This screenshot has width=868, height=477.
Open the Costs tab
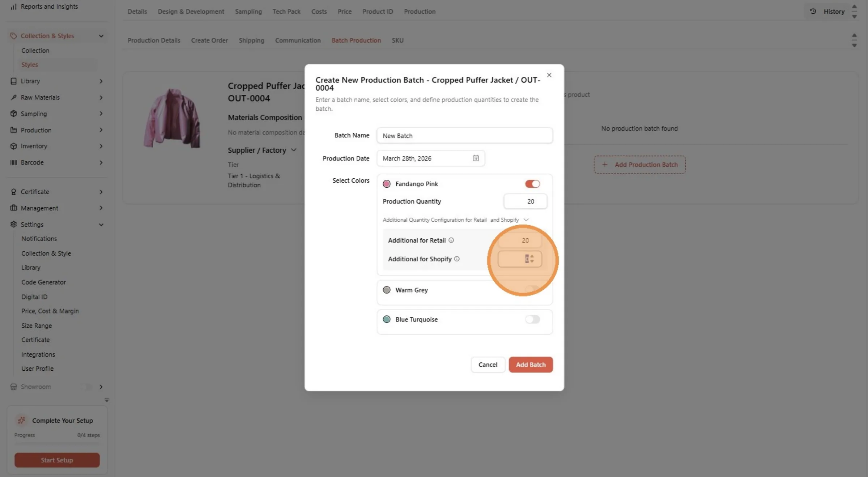point(319,12)
